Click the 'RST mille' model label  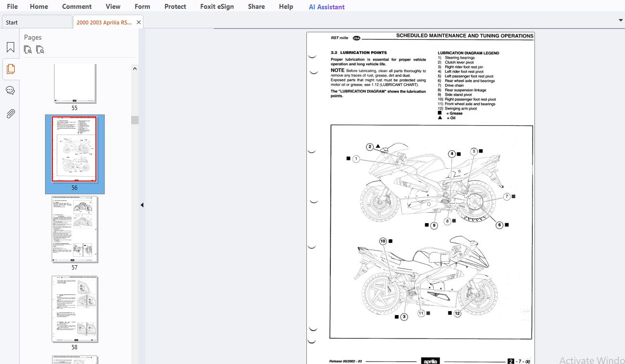(x=339, y=38)
